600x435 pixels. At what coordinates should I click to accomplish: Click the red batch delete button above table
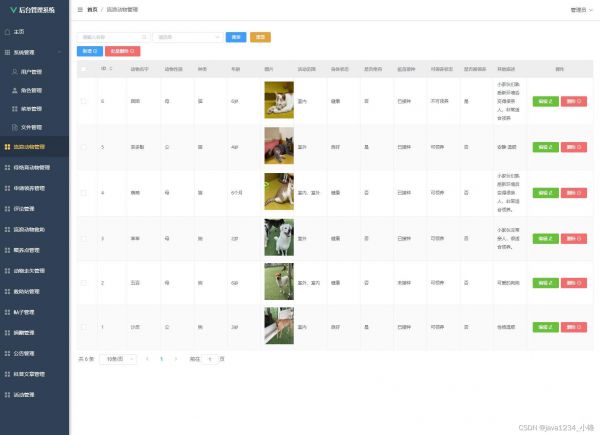[x=122, y=51]
